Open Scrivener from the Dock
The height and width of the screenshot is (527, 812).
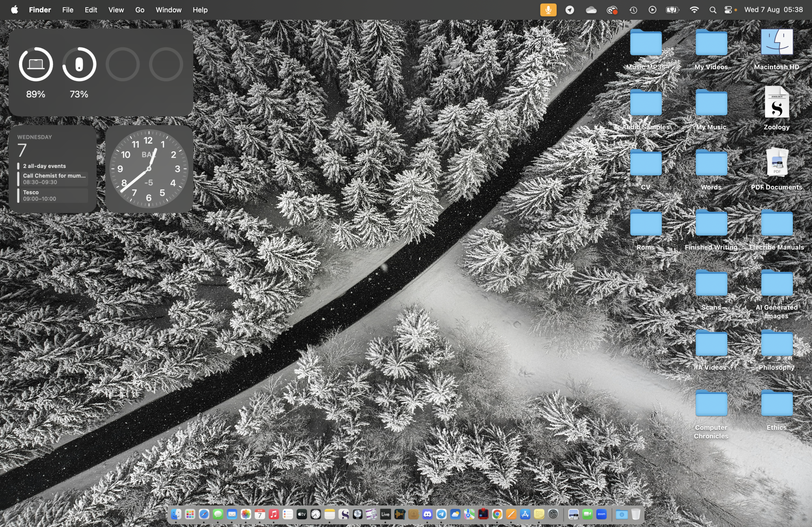pyautogui.click(x=344, y=514)
